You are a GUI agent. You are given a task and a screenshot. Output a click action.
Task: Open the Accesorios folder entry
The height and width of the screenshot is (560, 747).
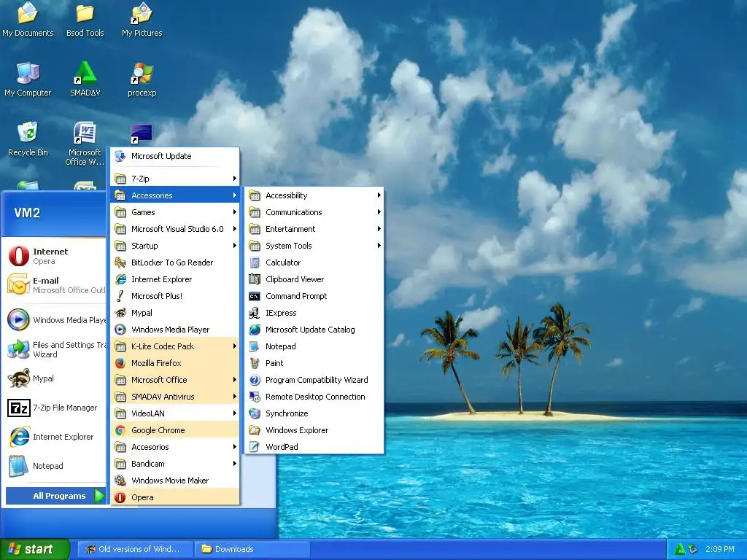tap(175, 447)
